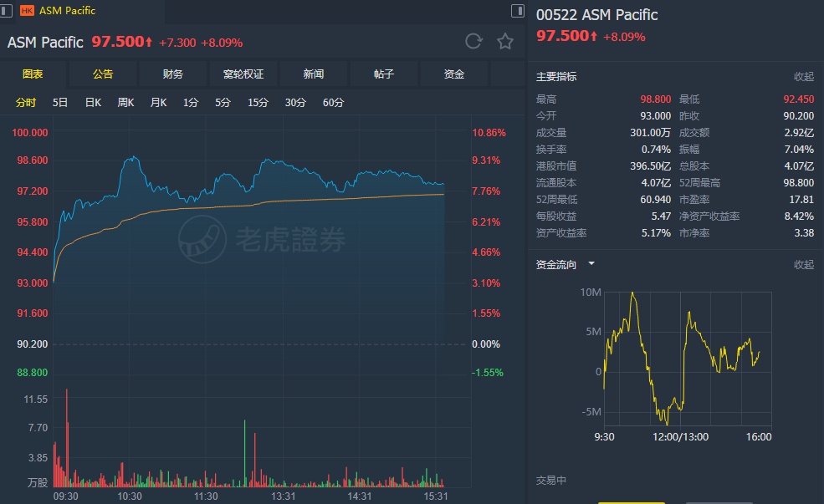Screen dimensions: 824x504
Task: Click the HK market badge icon
Action: (27, 11)
